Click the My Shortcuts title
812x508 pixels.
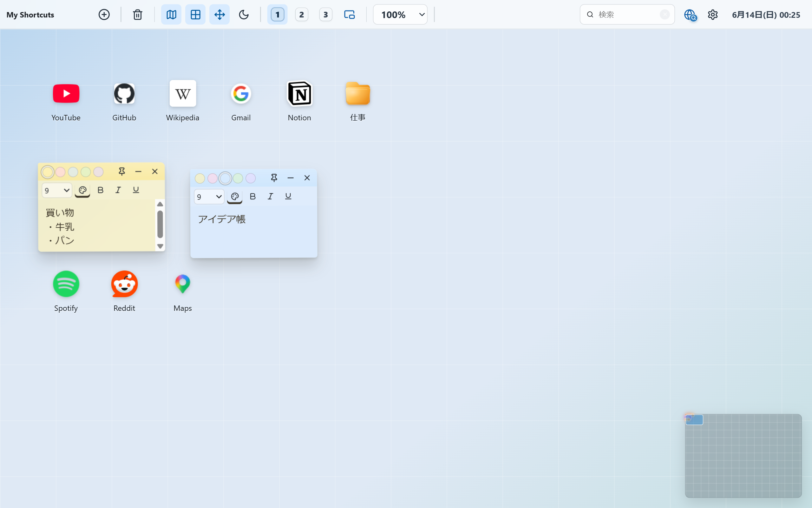[30, 15]
